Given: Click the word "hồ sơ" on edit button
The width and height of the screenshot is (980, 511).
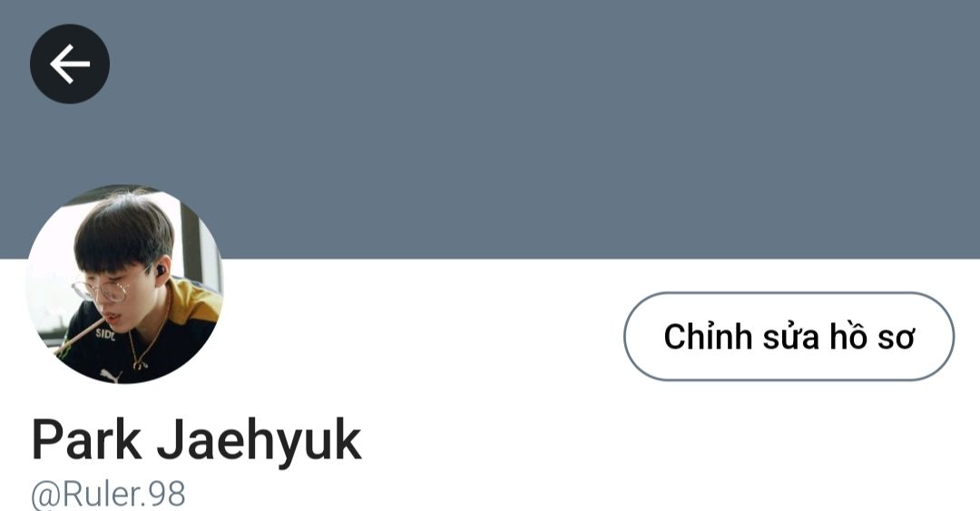Looking at the screenshot, I should pos(872,337).
